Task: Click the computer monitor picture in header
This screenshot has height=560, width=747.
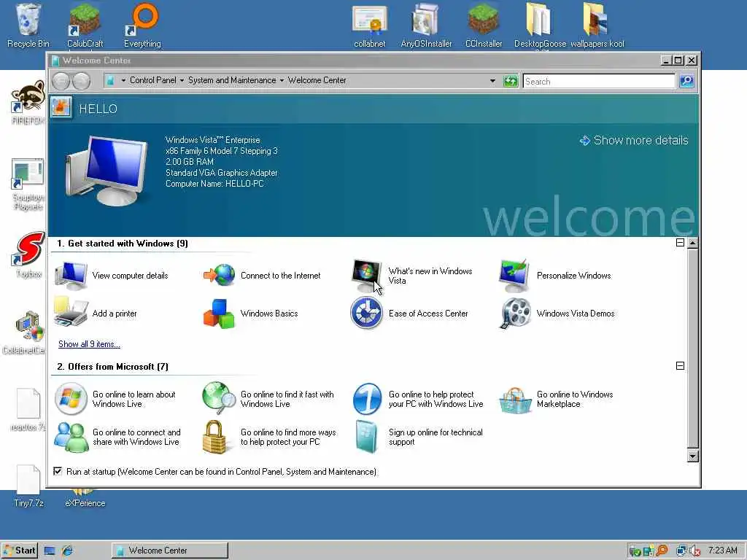Action: click(x=107, y=171)
